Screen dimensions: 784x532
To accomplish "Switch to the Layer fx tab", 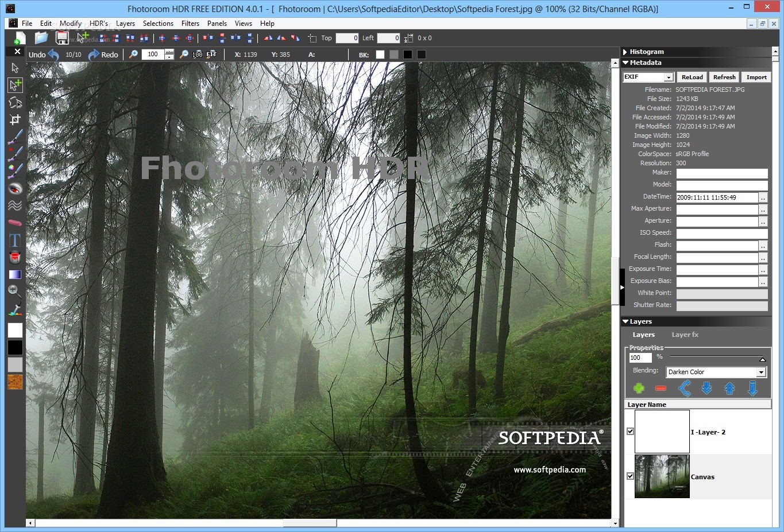I will [x=685, y=335].
